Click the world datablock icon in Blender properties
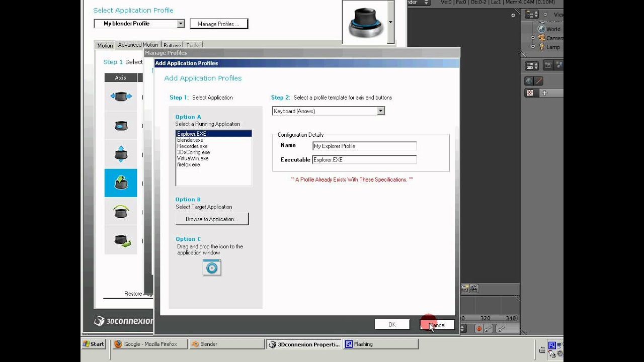The height and width of the screenshot is (362, 644). coord(529,80)
